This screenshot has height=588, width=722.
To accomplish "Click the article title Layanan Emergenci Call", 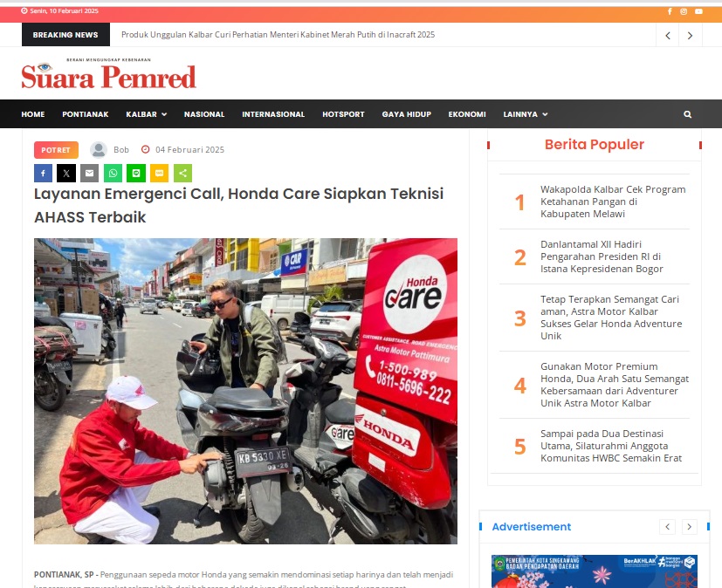I will (x=238, y=205).
